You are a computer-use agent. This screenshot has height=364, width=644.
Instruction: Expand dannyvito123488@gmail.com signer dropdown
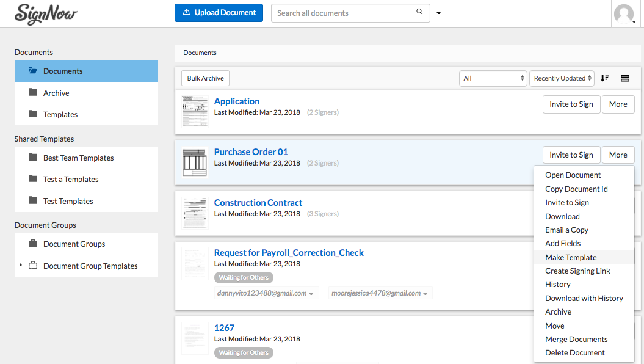pos(311,294)
